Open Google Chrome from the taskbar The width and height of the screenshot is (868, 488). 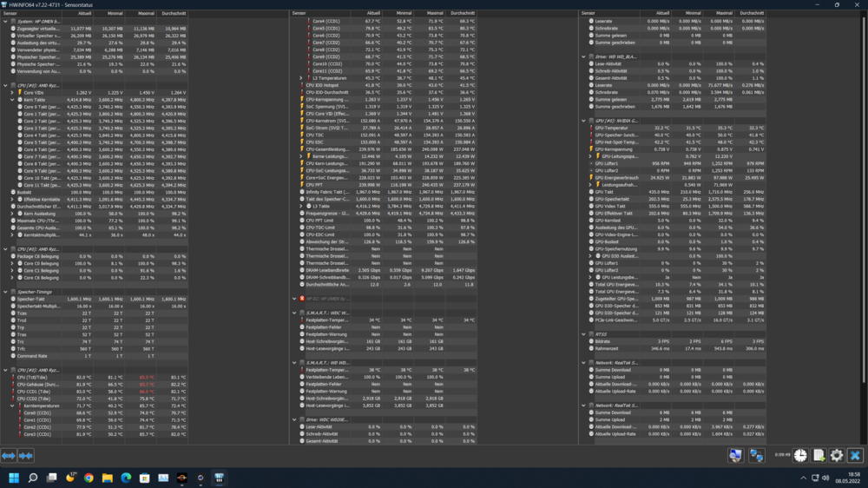(89, 478)
